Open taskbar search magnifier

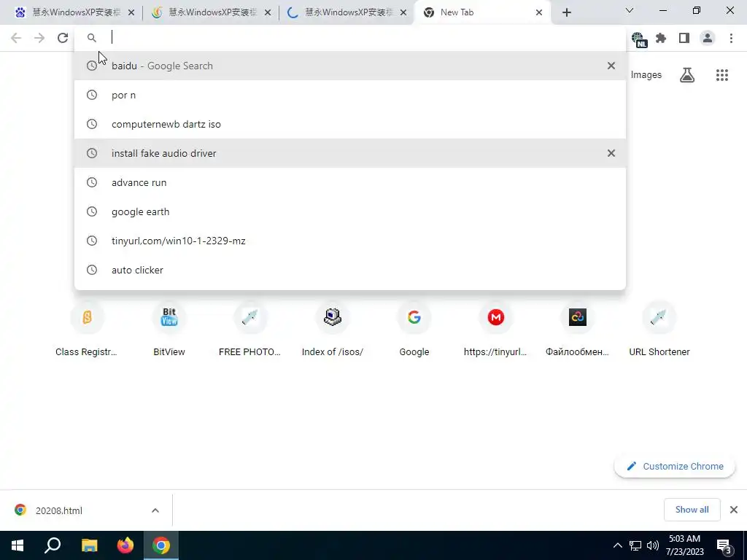click(53, 545)
